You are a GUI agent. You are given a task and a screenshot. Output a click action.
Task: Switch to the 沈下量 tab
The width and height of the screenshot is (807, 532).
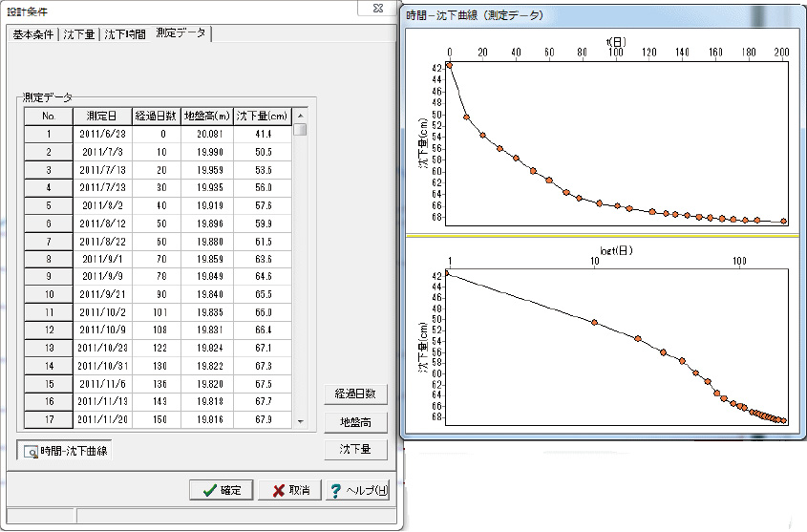(x=78, y=34)
